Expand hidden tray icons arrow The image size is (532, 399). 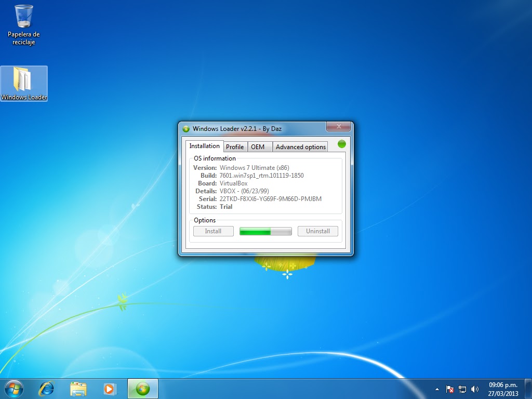pyautogui.click(x=437, y=389)
